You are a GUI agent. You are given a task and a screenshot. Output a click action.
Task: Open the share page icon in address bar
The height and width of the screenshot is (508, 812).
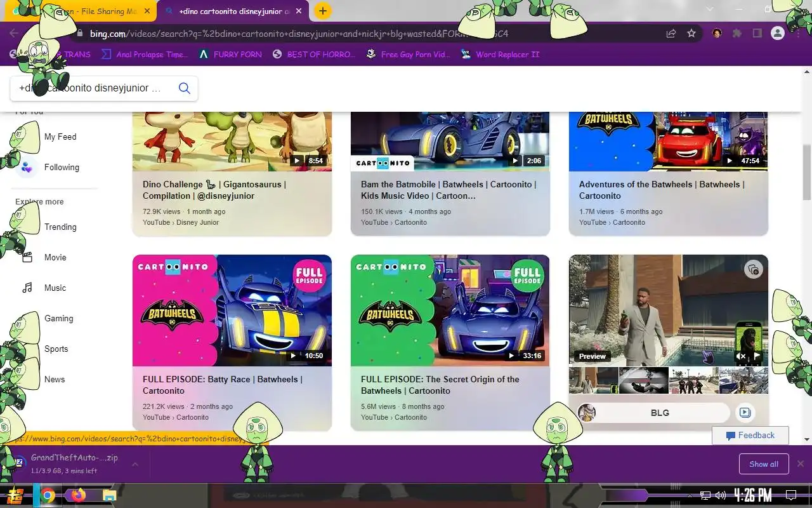(671, 33)
